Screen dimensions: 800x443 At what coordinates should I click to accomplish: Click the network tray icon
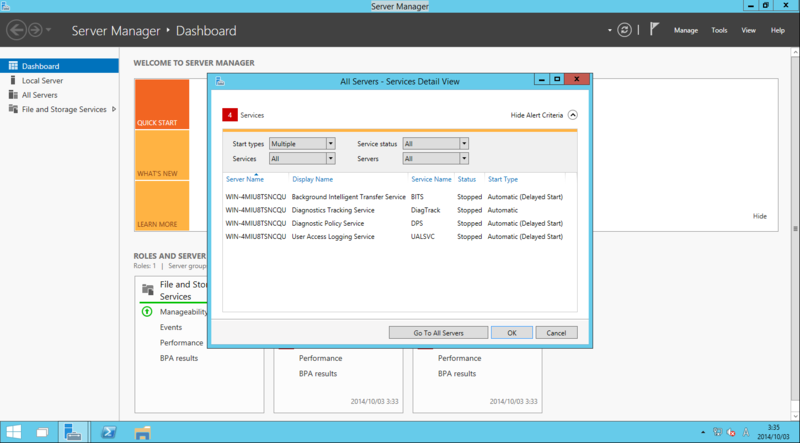(x=717, y=432)
